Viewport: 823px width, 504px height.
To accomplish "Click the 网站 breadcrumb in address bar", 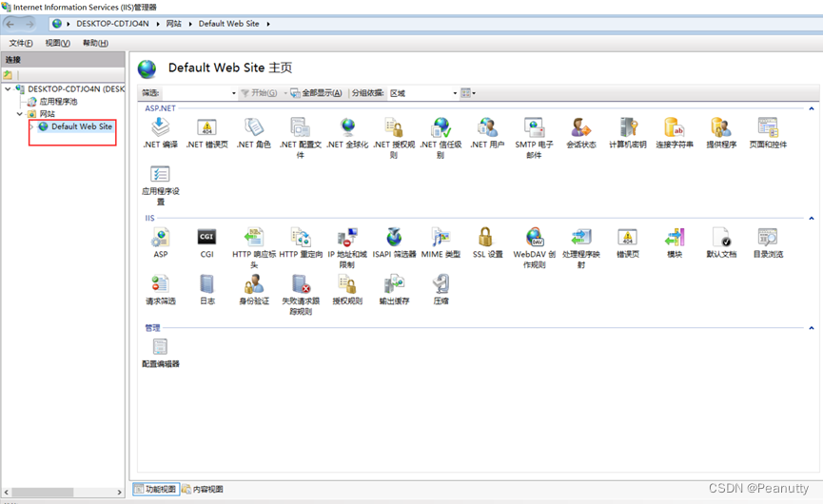I will tap(174, 24).
